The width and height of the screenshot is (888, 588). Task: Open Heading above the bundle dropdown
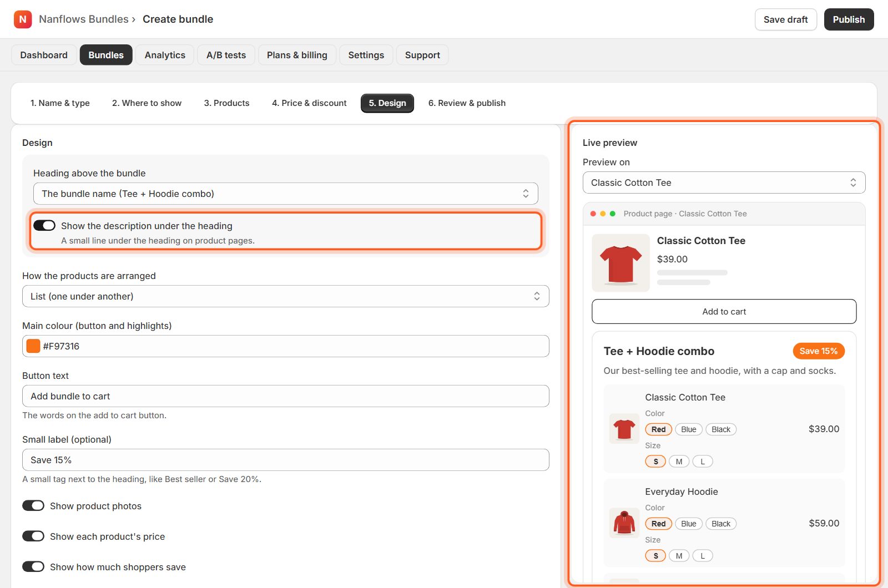pos(286,194)
